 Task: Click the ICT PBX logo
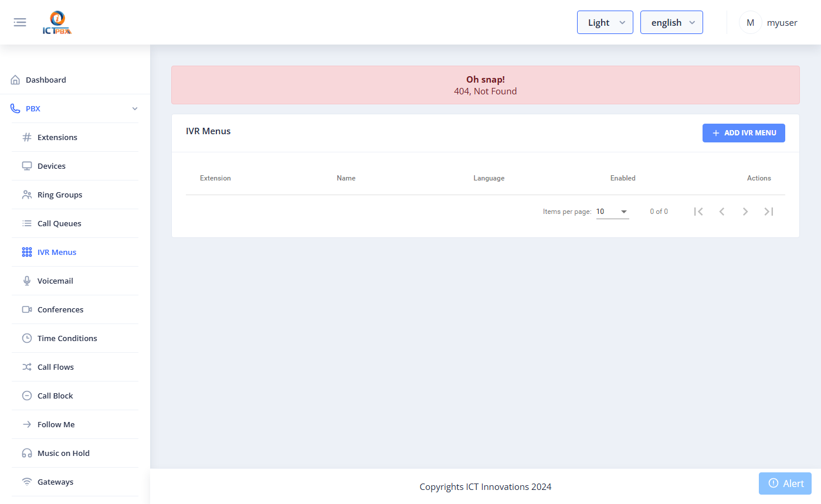tap(57, 23)
